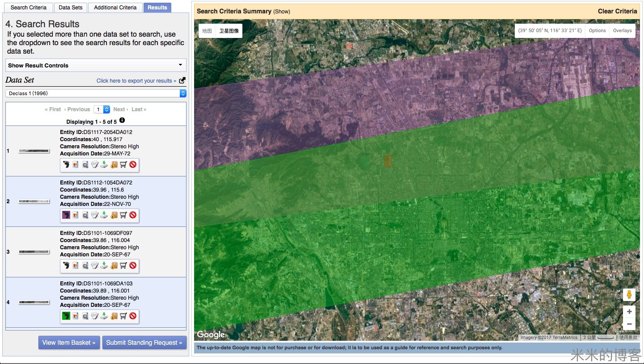Open metadata and browse for DS1101-1069DA103

point(85,316)
